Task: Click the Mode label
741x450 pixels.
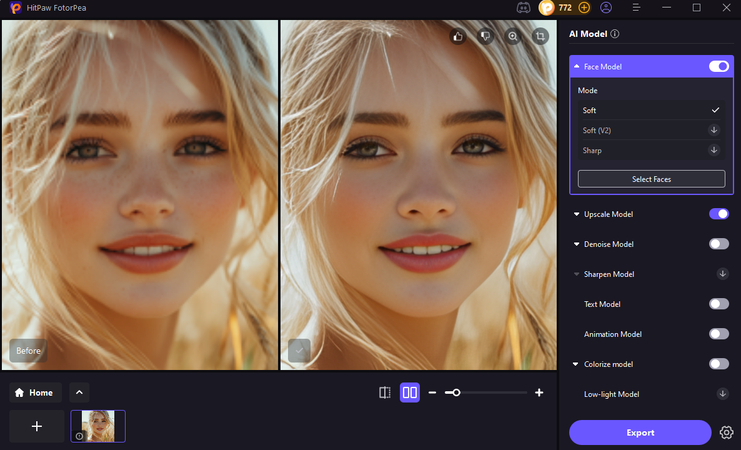Action: pos(587,90)
